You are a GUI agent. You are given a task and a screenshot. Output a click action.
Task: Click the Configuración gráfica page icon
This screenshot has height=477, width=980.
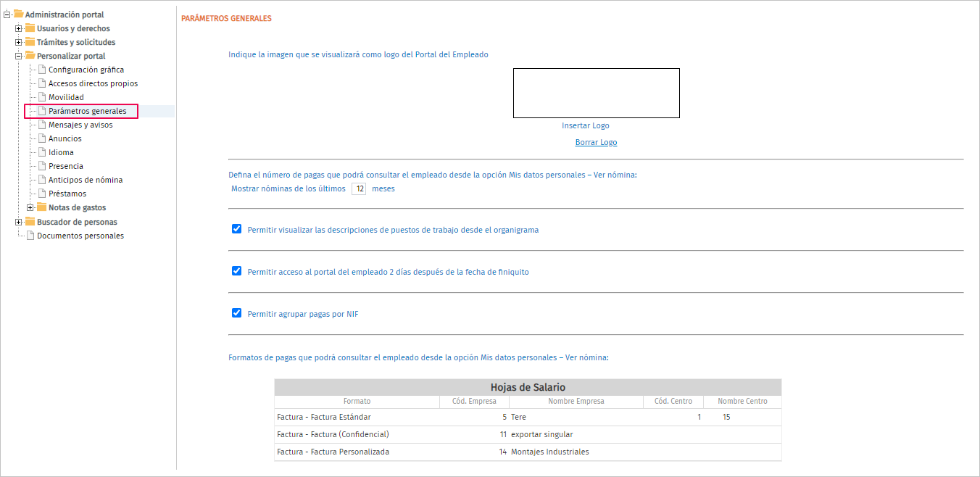click(x=41, y=70)
